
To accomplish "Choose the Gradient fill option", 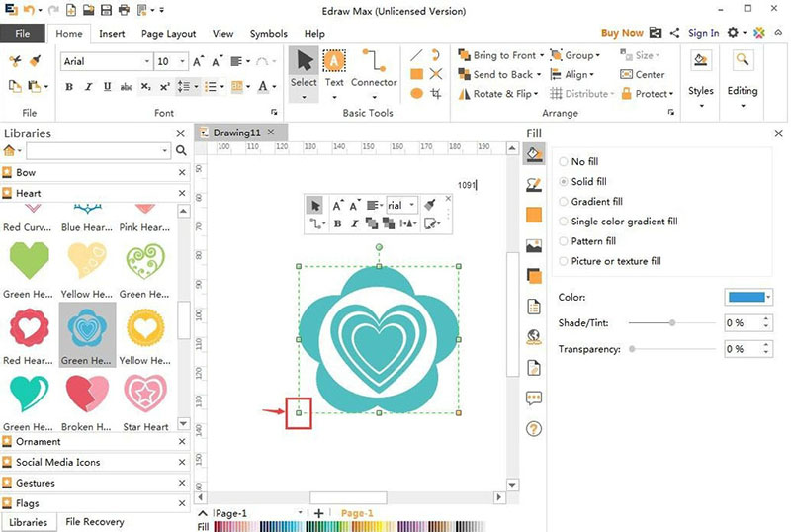I will 564,202.
